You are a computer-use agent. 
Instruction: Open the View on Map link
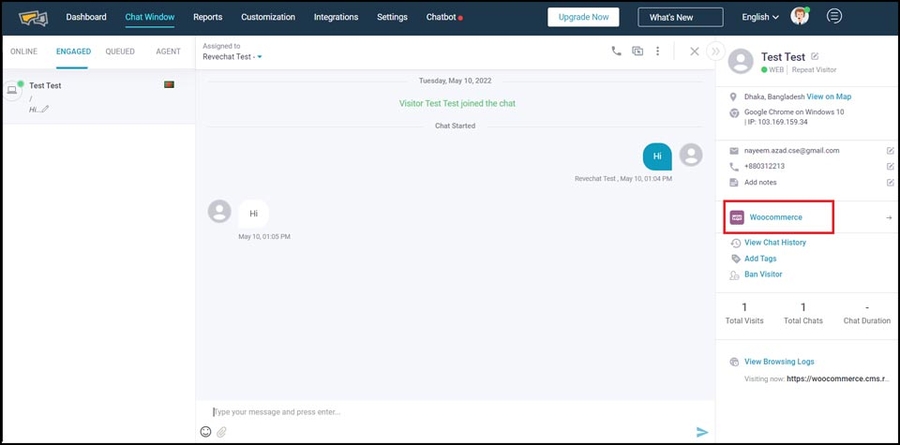point(828,96)
